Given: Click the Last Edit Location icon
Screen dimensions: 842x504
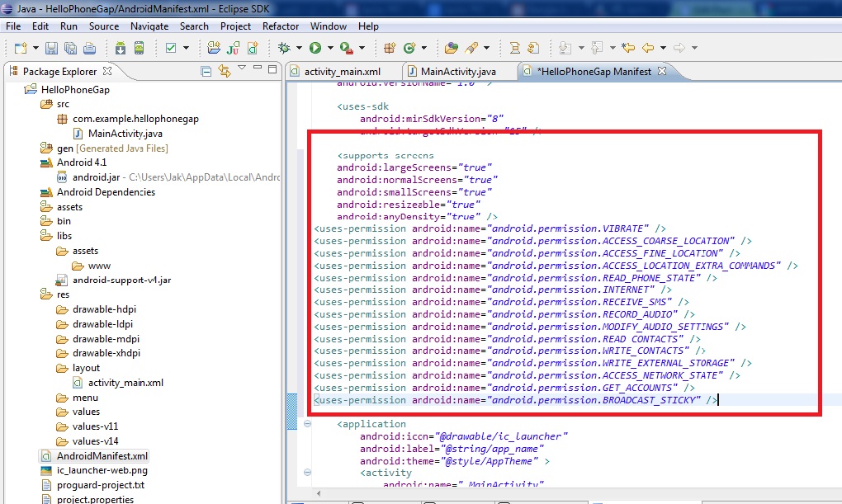Looking at the screenshot, I should (x=627, y=48).
